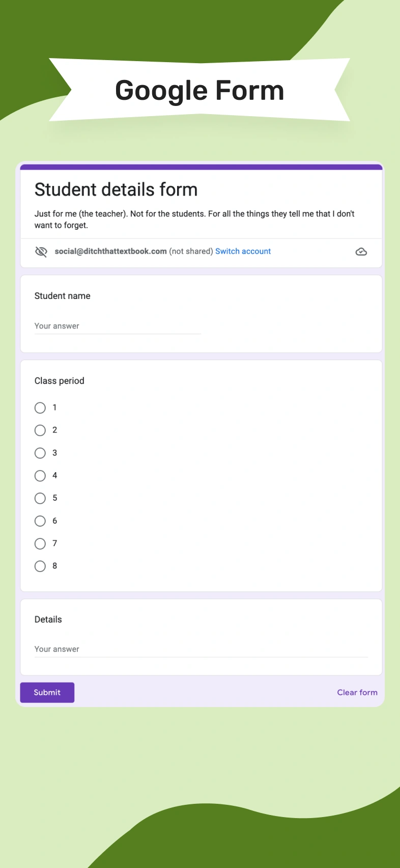
Task: Mark class period 5
Action: point(40,498)
